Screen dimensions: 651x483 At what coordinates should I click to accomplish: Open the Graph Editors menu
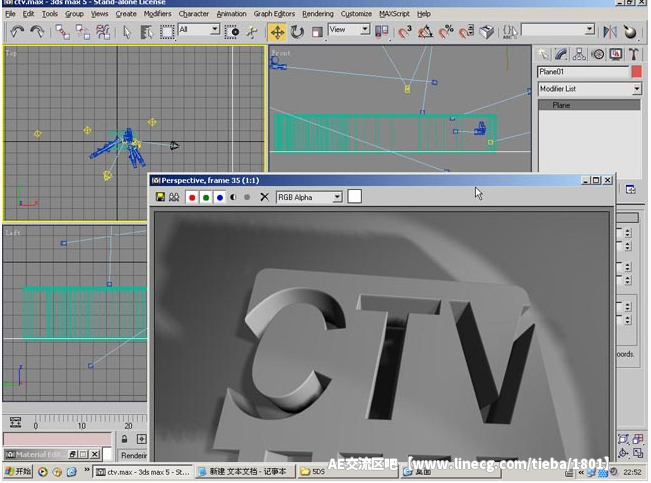tap(274, 14)
